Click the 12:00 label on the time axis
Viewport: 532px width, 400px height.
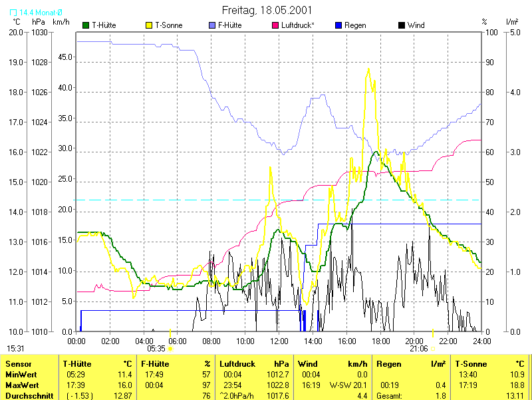pos(279,341)
